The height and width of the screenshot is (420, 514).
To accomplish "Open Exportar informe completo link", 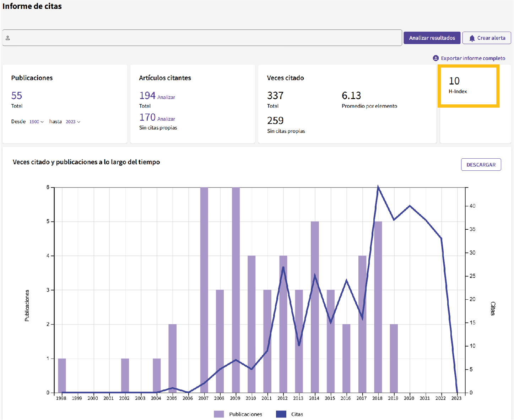I will coord(473,58).
